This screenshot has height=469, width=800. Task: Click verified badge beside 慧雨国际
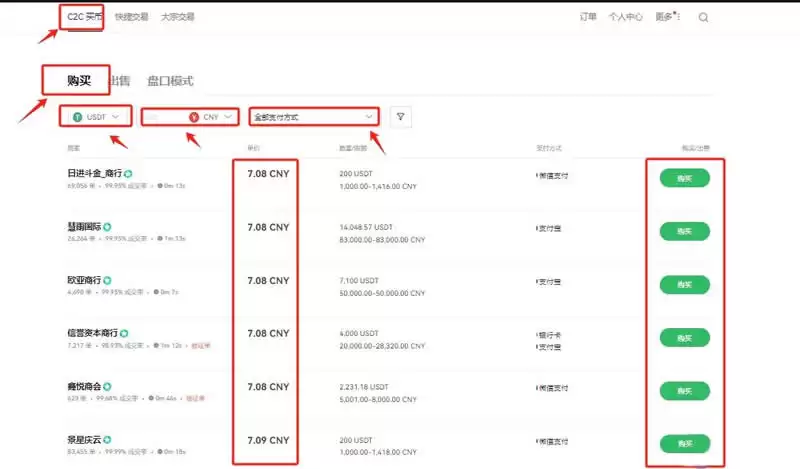(107, 227)
